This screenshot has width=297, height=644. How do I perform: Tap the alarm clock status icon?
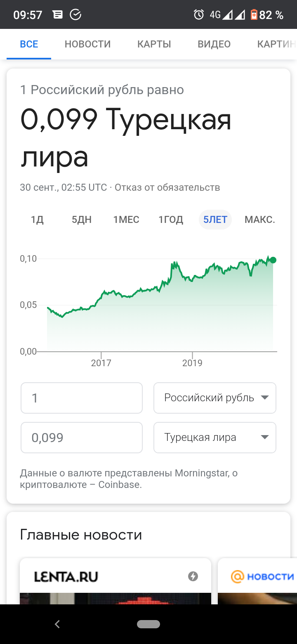pyautogui.click(x=199, y=15)
